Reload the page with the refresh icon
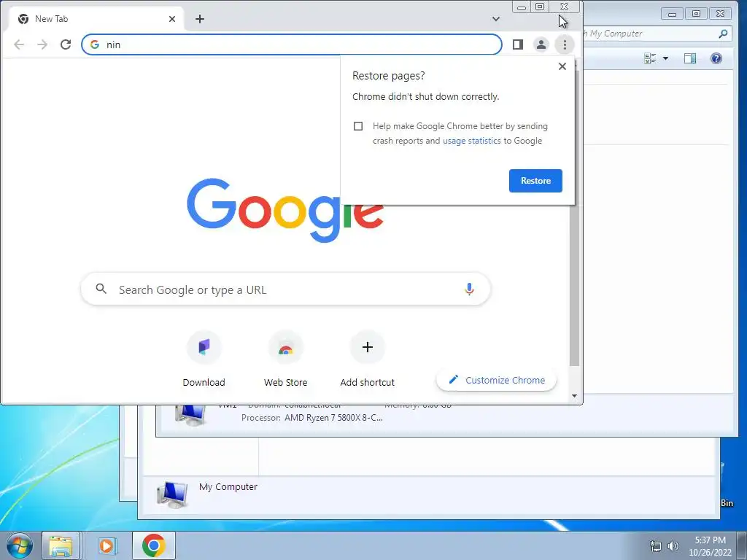 [66, 44]
